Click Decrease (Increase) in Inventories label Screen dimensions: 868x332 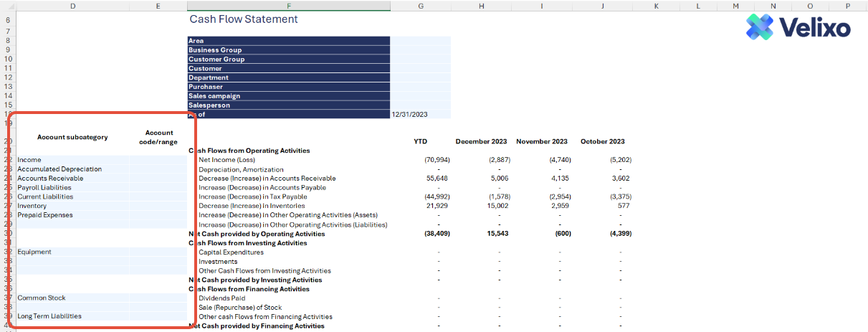pos(252,206)
